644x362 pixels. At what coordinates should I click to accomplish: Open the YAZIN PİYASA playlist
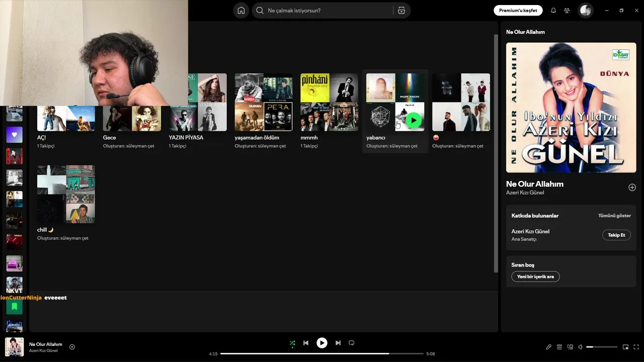click(x=198, y=112)
